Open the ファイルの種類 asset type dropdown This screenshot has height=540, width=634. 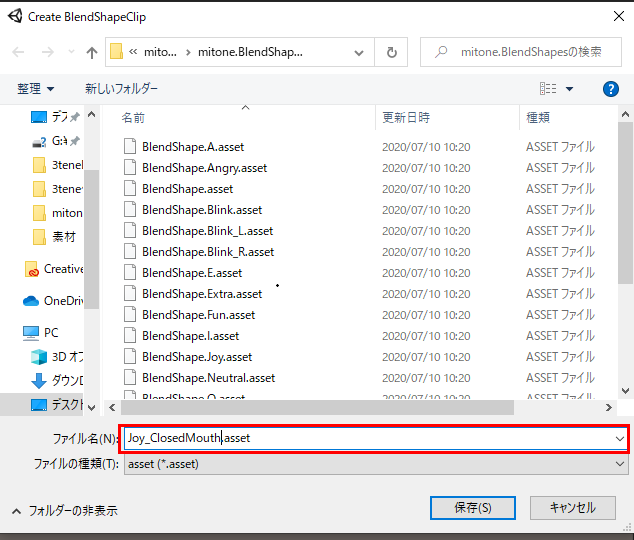pos(376,464)
